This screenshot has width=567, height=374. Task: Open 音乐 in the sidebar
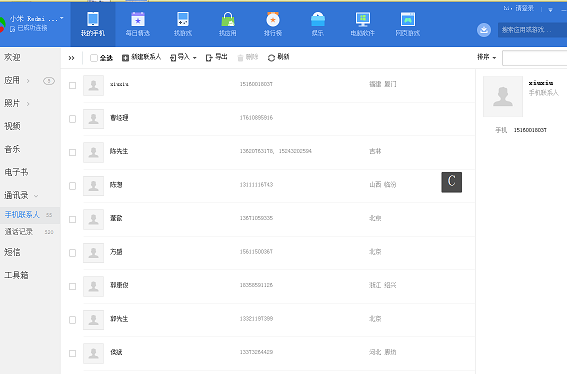pyautogui.click(x=12, y=149)
